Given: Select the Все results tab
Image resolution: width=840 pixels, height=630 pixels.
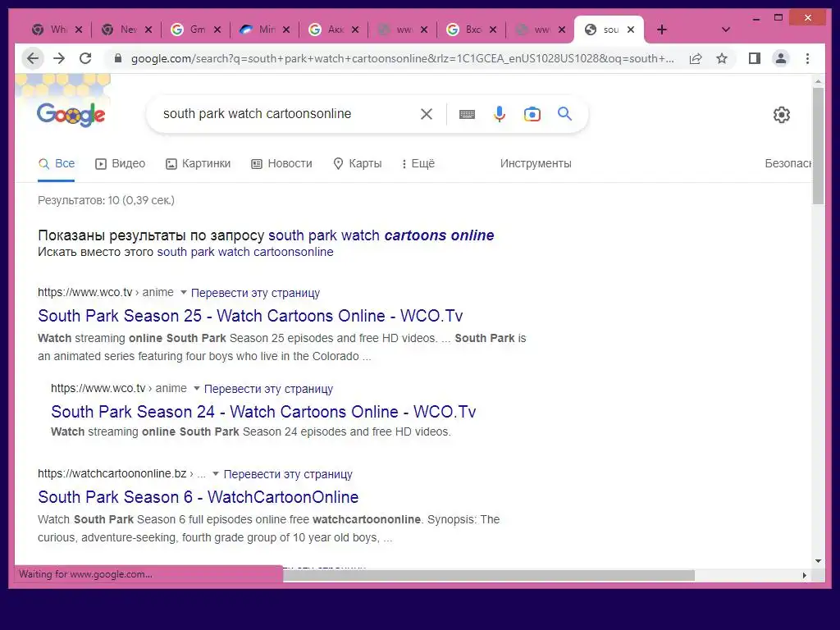Looking at the screenshot, I should tap(57, 164).
